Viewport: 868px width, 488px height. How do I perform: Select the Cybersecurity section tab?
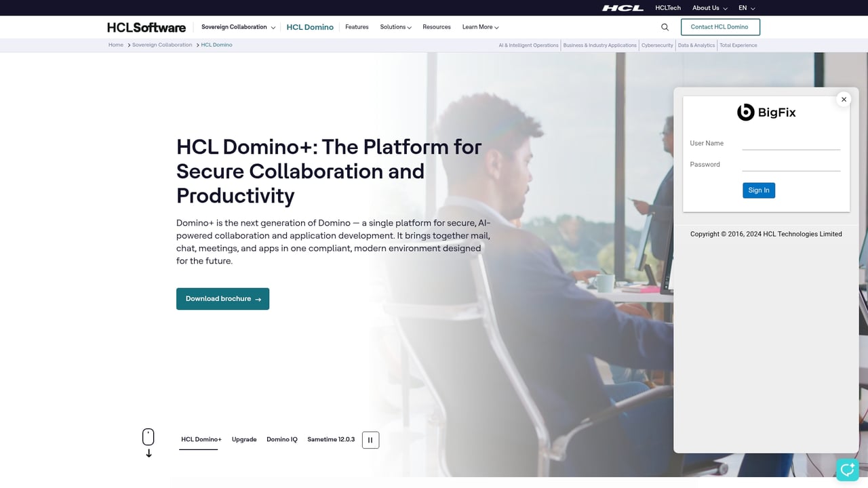tap(656, 45)
